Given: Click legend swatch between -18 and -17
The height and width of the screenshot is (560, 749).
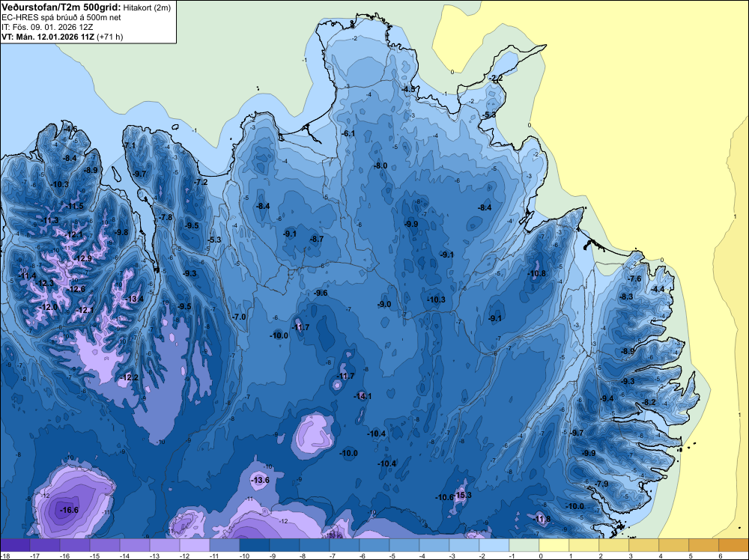Looking at the screenshot, I should click(15, 545).
